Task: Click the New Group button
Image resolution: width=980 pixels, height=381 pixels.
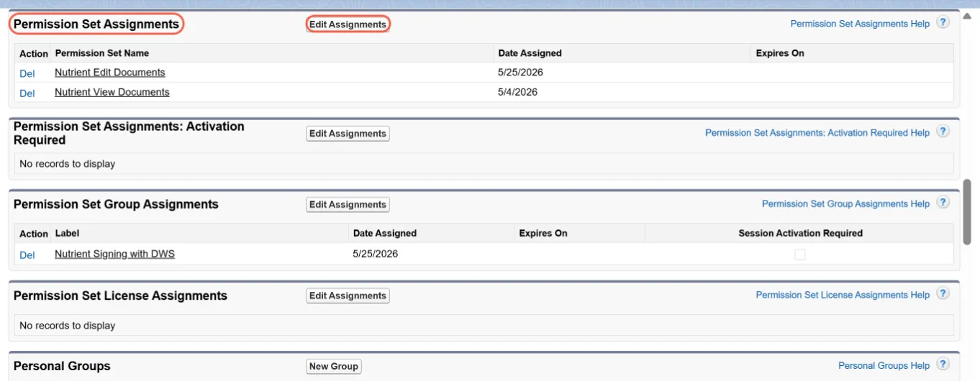Action: [334, 367]
